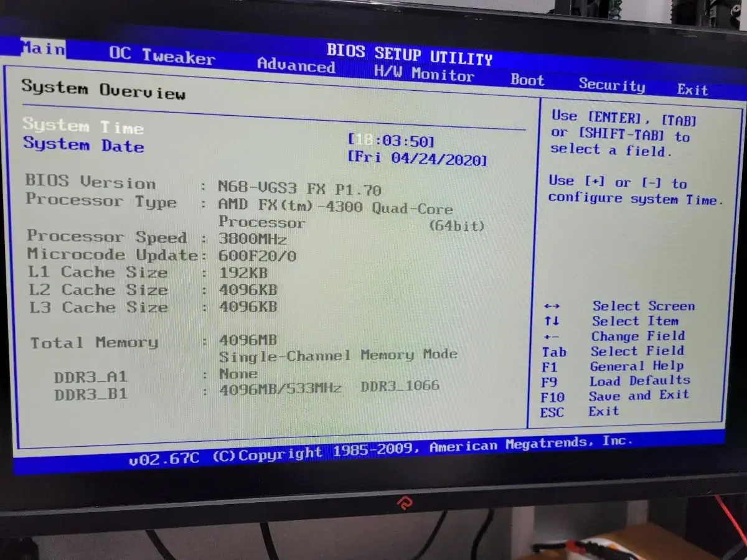Click the 4096KB value in L3 row

(x=248, y=307)
